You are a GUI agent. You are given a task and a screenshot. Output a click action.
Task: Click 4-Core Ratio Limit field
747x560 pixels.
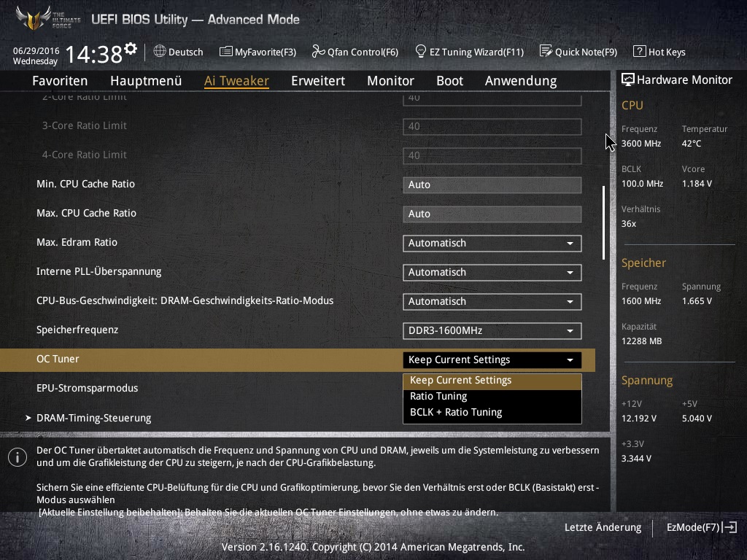point(492,156)
